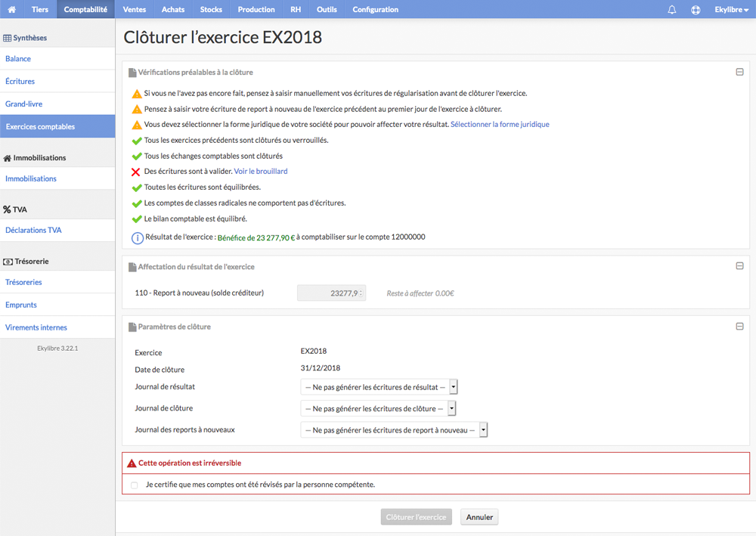Click the Synthèses table icon in sidebar
The width and height of the screenshot is (756, 536).
click(x=8, y=38)
